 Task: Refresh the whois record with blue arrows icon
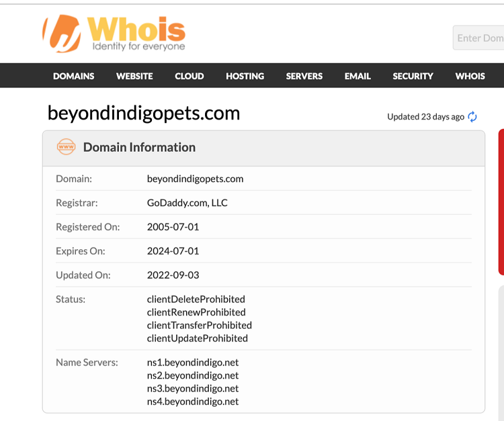[x=472, y=117]
